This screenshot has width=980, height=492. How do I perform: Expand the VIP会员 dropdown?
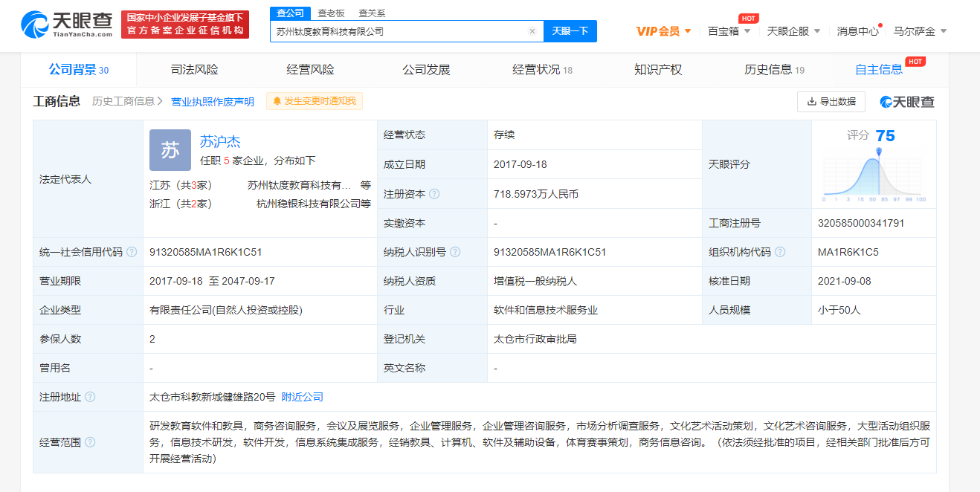(x=664, y=31)
